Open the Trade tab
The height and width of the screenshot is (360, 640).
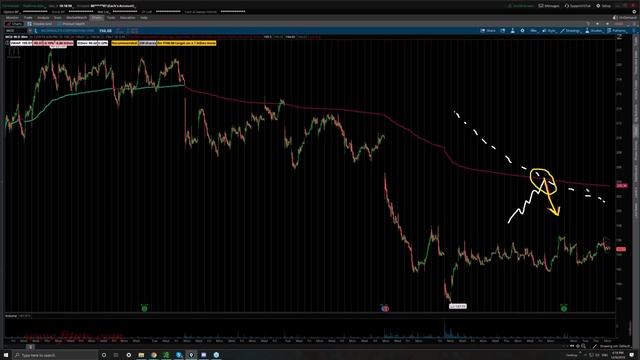28,18
